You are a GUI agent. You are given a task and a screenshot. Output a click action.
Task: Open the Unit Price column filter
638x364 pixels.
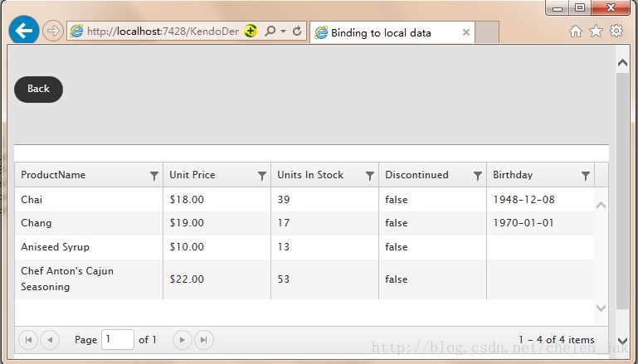(262, 176)
